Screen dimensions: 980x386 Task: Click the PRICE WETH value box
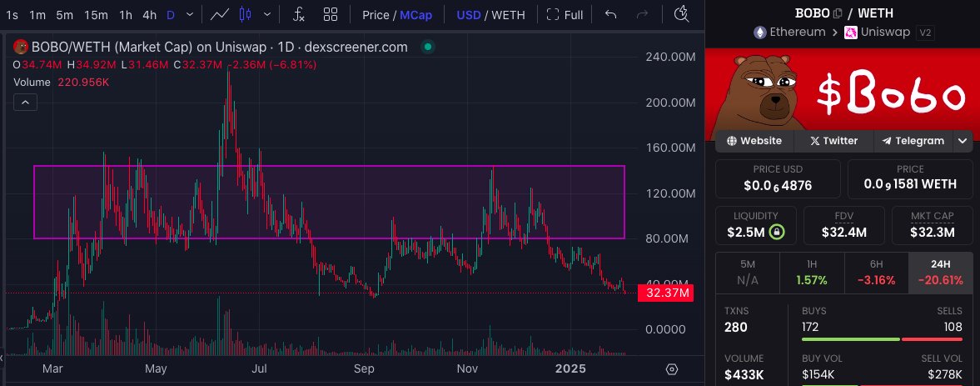point(910,179)
